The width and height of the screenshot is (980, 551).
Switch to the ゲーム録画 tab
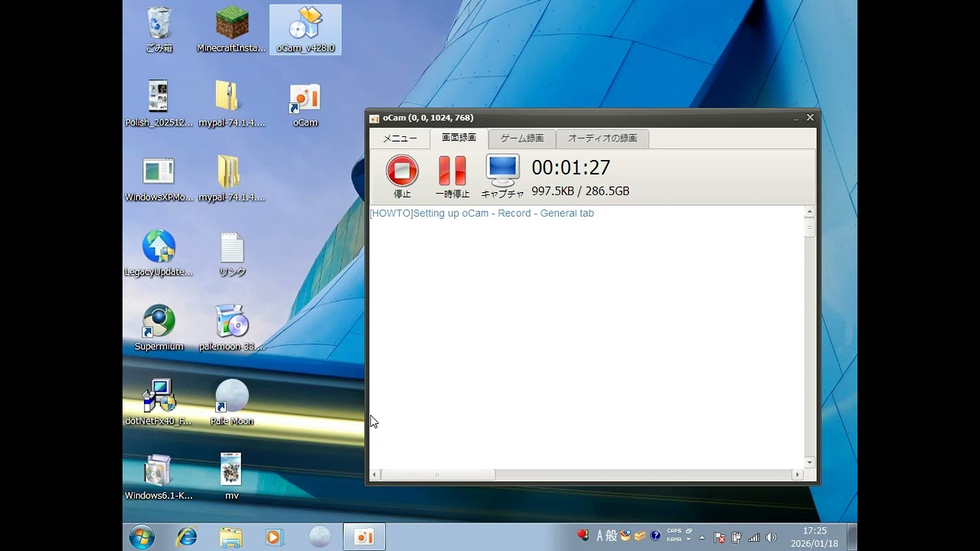522,139
